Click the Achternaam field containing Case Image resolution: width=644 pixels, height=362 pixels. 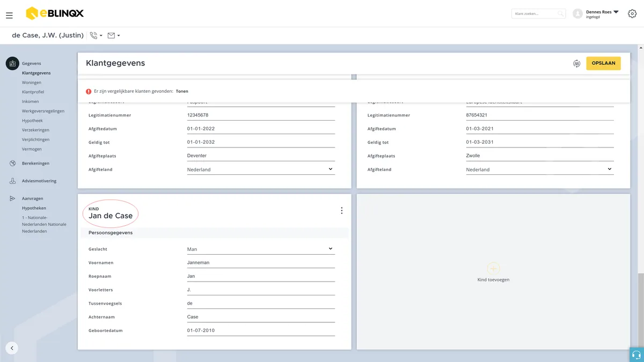click(x=261, y=317)
